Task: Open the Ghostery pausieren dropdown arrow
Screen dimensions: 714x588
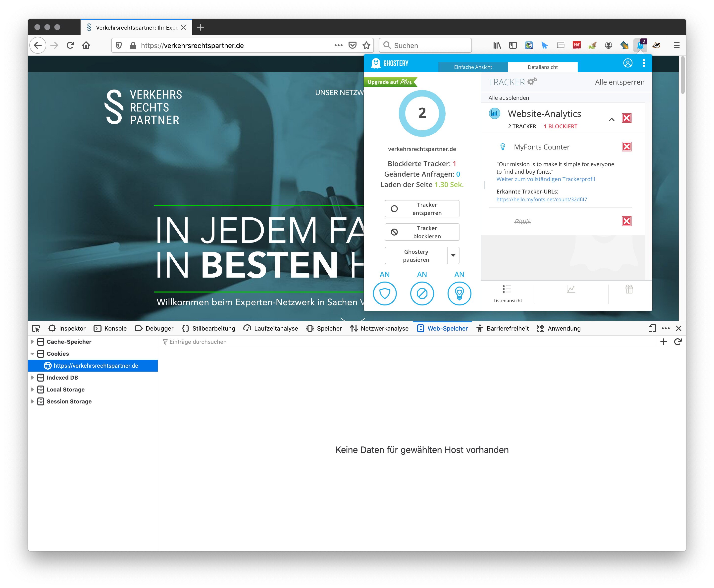Action: coord(453,255)
